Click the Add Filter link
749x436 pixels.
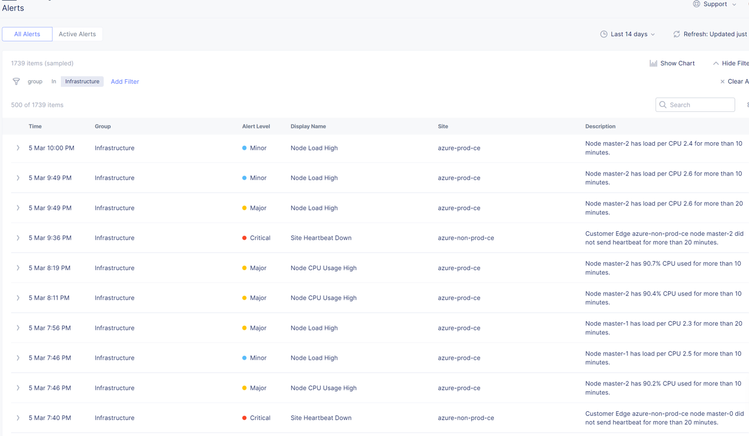click(x=125, y=82)
